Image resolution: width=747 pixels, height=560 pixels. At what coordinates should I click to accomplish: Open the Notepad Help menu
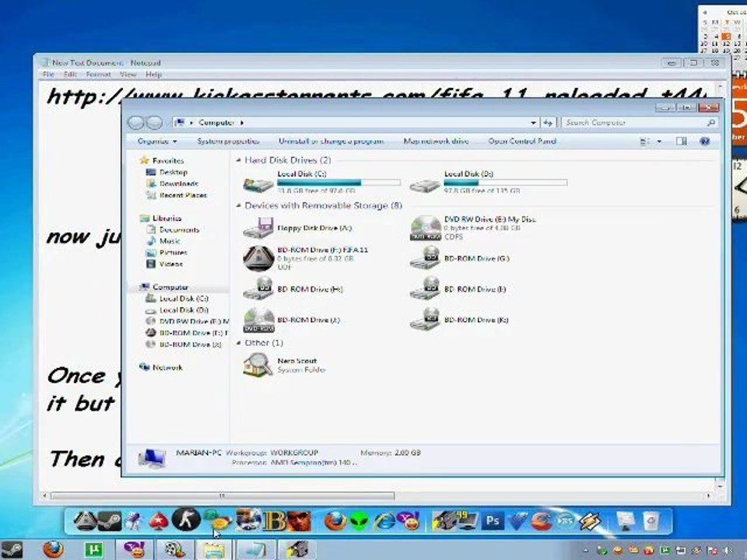[153, 75]
